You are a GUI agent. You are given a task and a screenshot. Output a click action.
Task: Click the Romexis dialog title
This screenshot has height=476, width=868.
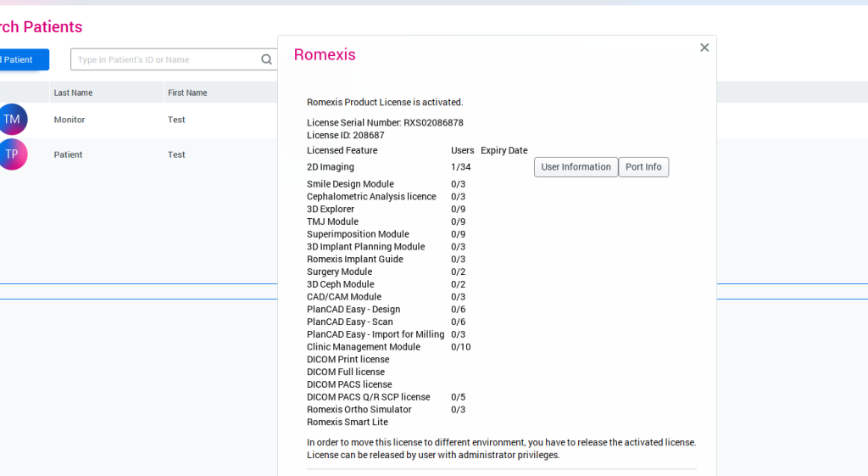pos(325,55)
